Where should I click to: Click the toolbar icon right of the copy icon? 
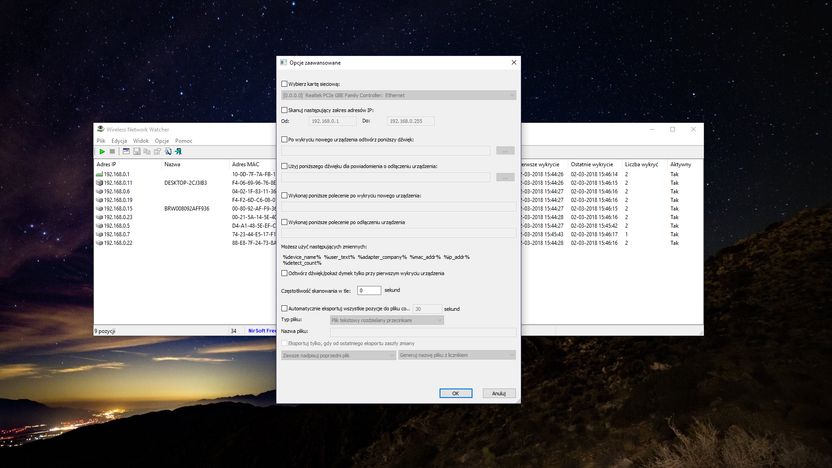(x=157, y=152)
